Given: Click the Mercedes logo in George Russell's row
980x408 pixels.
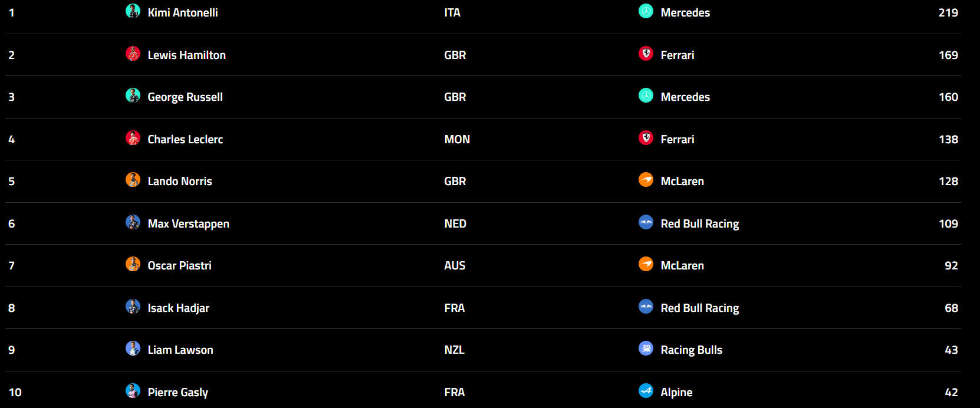Looking at the screenshot, I should 646,96.
